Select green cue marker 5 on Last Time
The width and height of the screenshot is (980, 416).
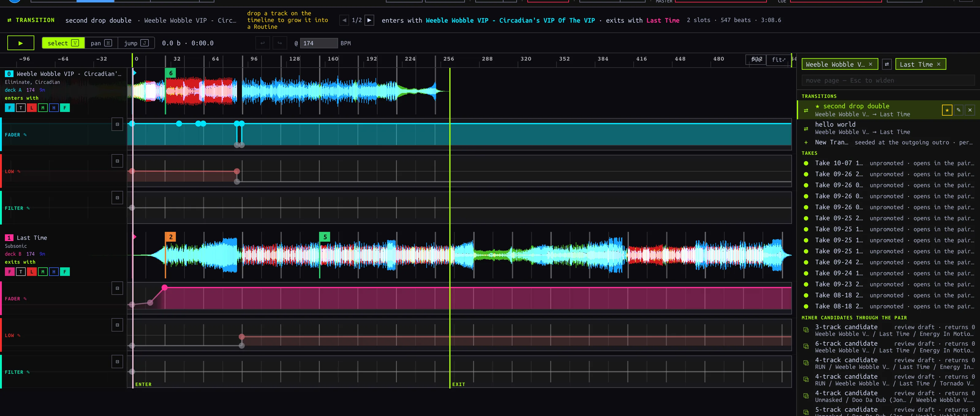tap(325, 237)
